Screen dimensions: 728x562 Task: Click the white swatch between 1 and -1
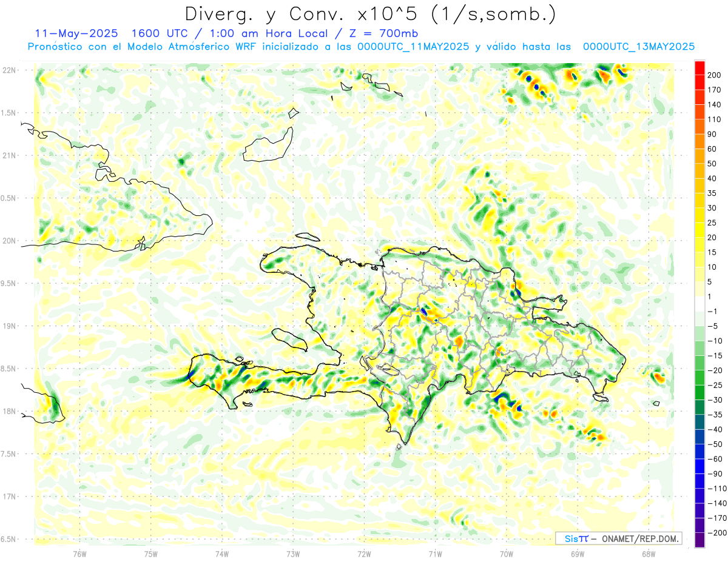tap(699, 304)
